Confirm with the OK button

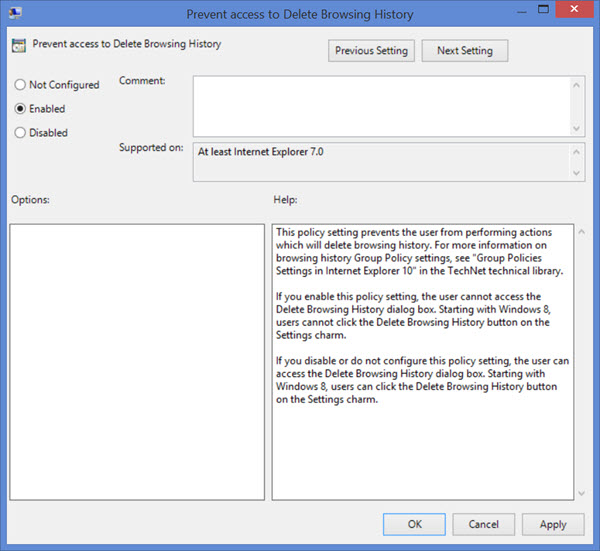click(x=414, y=524)
